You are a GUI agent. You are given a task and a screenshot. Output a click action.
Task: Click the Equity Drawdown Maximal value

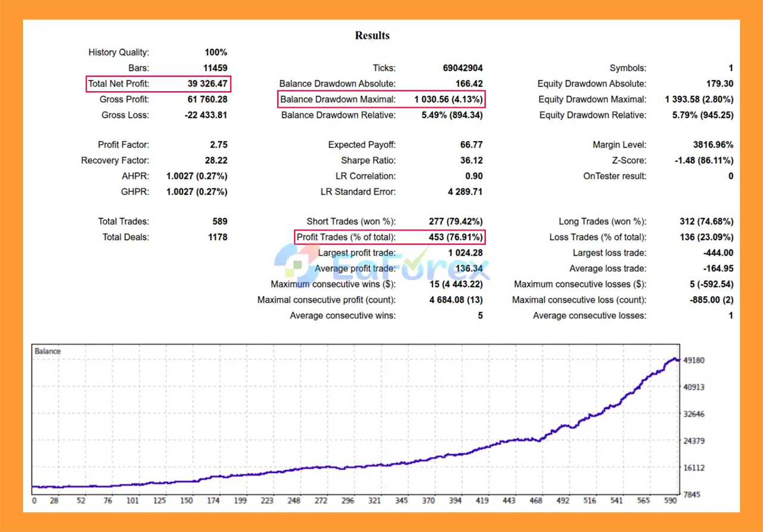699,99
